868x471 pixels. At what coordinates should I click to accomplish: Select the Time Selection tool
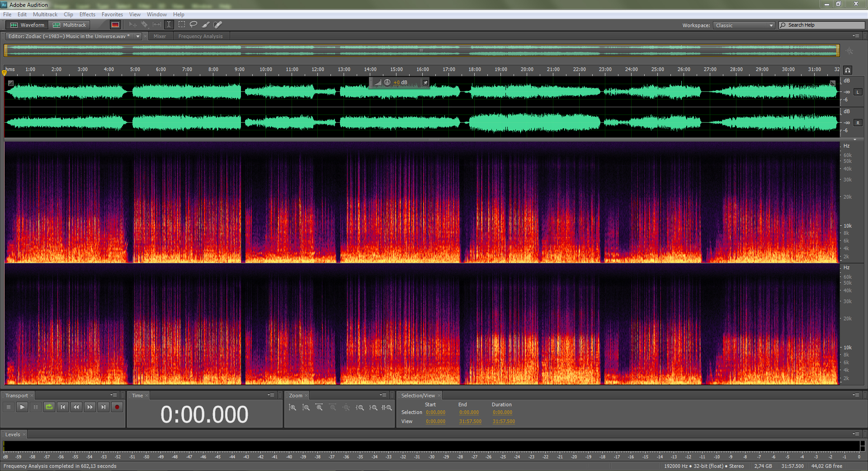(x=169, y=25)
